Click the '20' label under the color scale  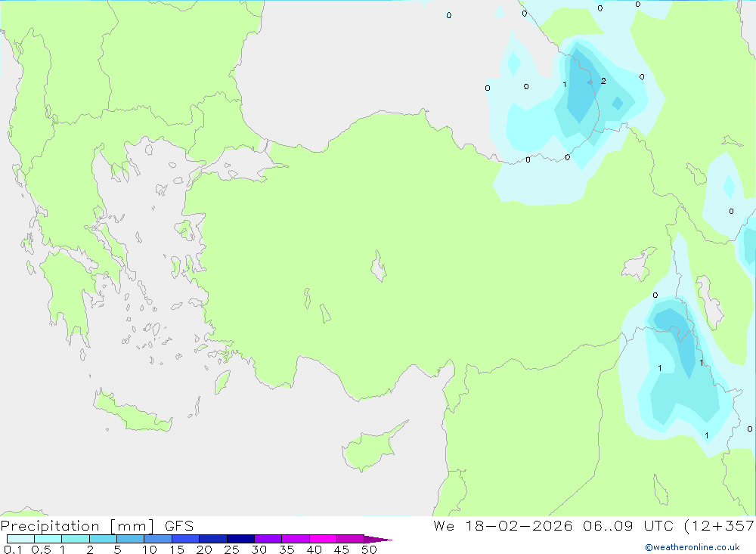pyautogui.click(x=203, y=549)
